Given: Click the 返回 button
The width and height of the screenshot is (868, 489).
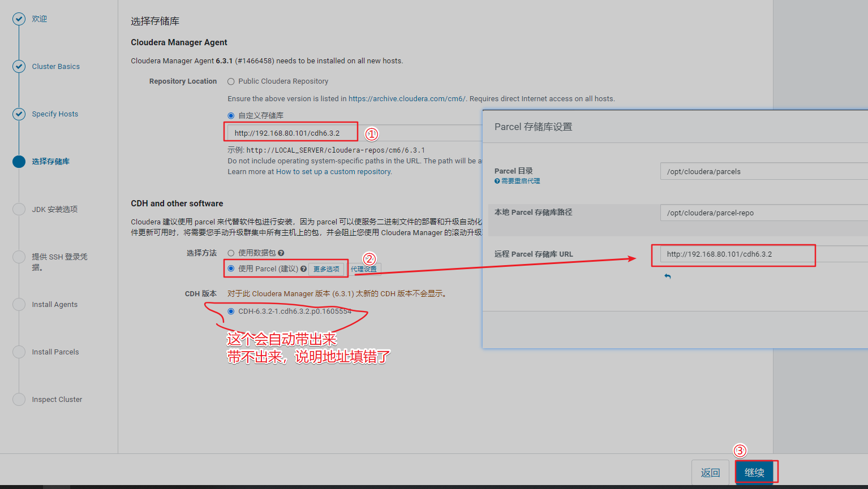Looking at the screenshot, I should pyautogui.click(x=710, y=473).
